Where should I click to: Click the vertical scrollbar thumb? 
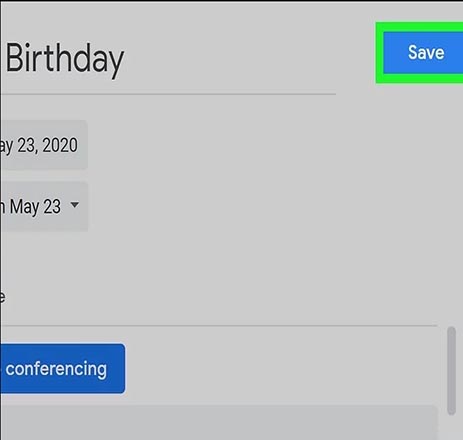click(x=451, y=371)
